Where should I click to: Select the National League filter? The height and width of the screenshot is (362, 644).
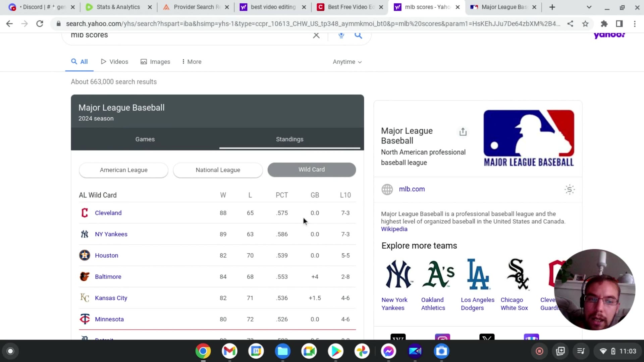pyautogui.click(x=218, y=170)
